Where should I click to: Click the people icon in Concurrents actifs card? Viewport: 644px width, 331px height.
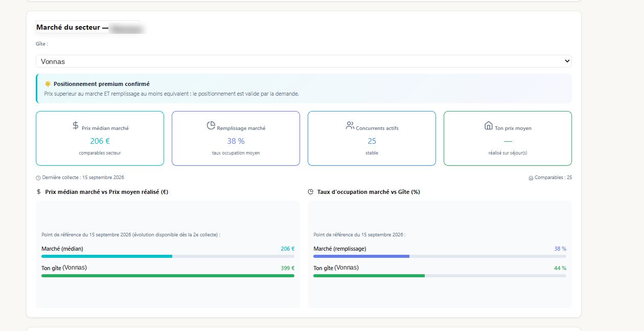(350, 125)
